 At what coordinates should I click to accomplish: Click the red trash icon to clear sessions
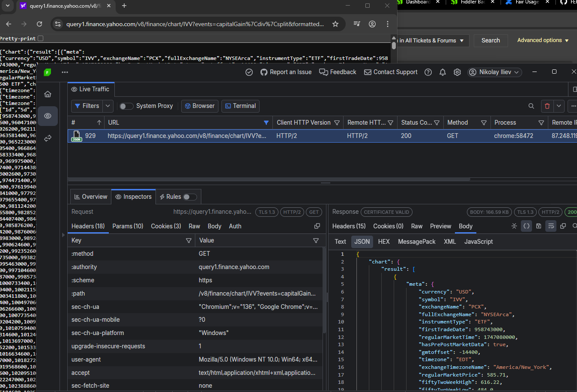coord(547,106)
